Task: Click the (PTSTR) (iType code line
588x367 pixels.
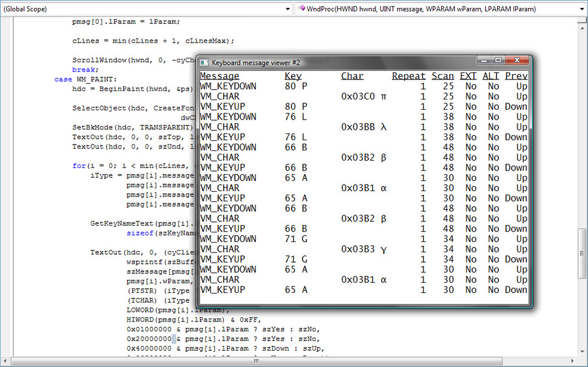Action: (158, 291)
